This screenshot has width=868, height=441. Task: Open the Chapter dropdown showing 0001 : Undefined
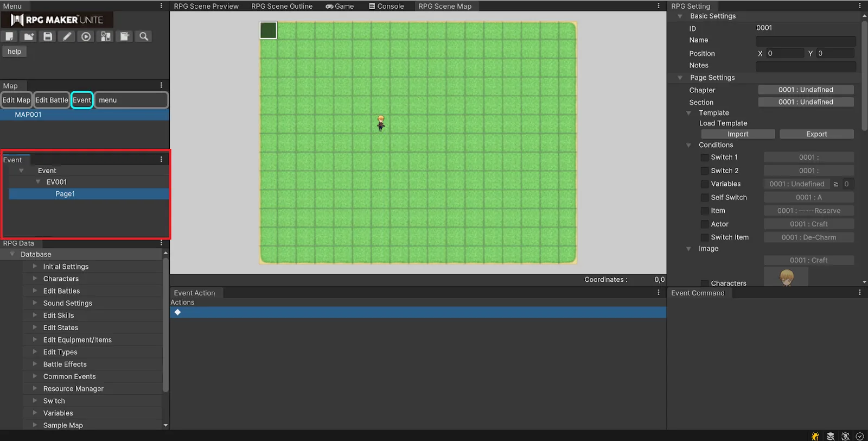click(805, 90)
